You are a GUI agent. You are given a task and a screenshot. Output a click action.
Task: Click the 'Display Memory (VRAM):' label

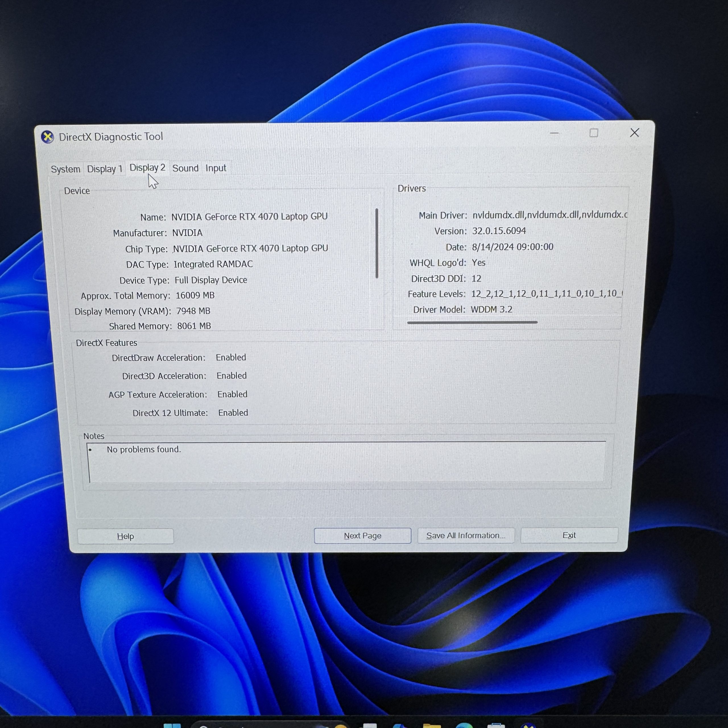tap(123, 312)
